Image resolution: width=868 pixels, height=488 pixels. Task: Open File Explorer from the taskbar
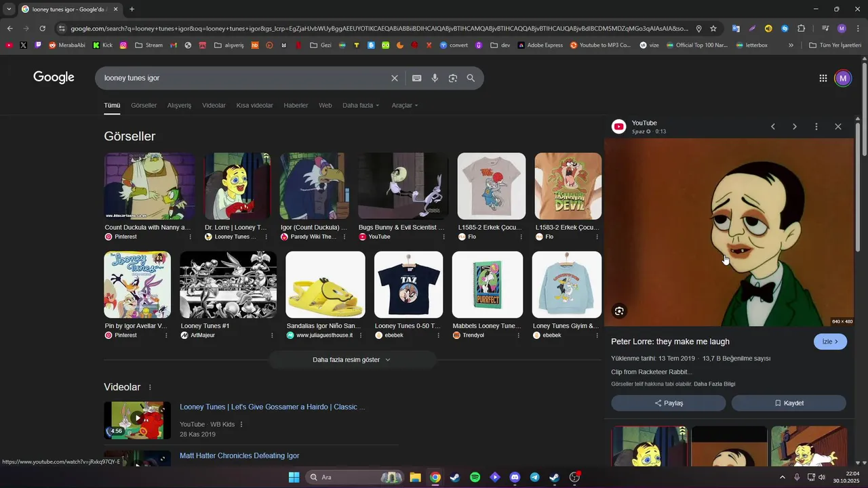point(415,477)
